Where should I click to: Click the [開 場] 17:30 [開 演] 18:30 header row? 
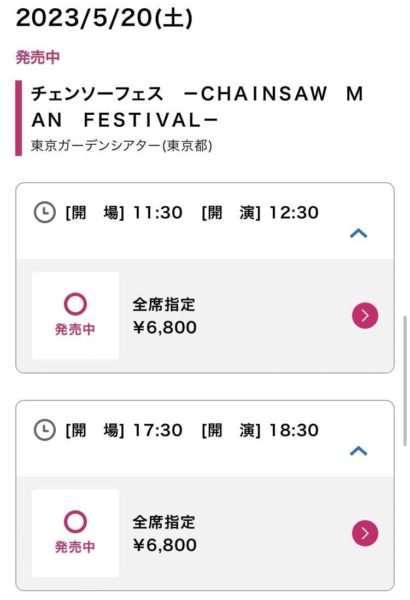click(205, 439)
